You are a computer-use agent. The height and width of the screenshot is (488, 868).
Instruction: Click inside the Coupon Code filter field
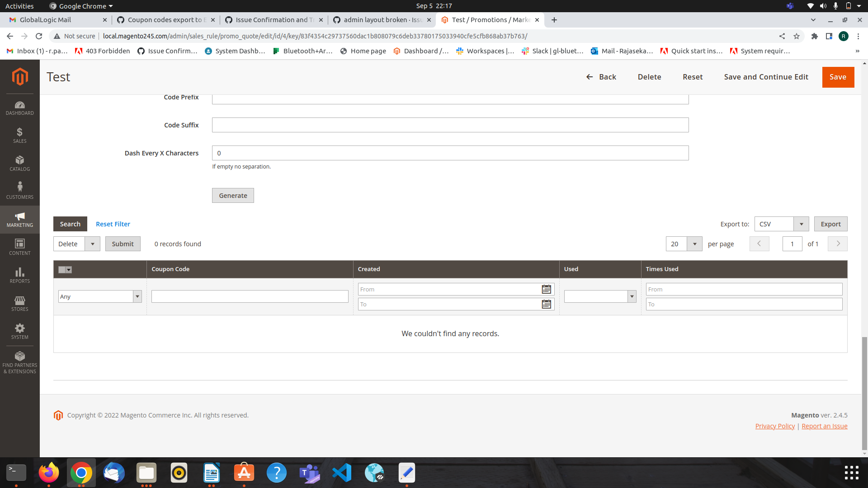(x=249, y=296)
